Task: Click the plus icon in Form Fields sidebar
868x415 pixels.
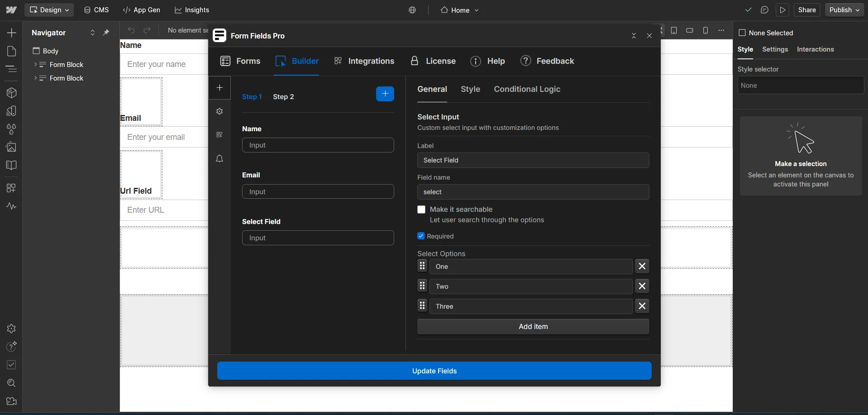Action: click(x=219, y=88)
